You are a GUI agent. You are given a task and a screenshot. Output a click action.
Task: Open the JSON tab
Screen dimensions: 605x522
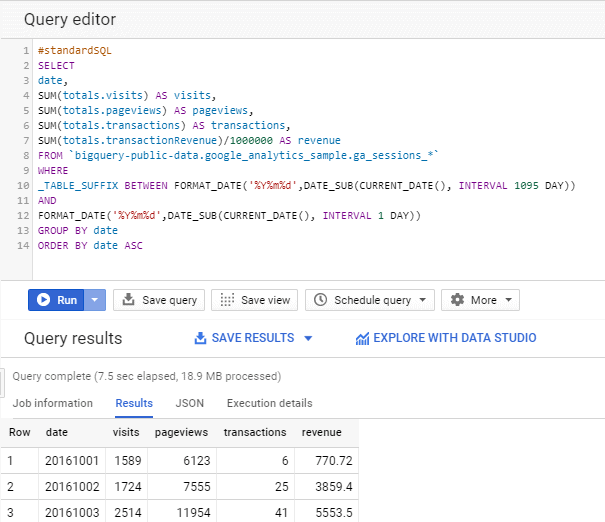[190, 403]
